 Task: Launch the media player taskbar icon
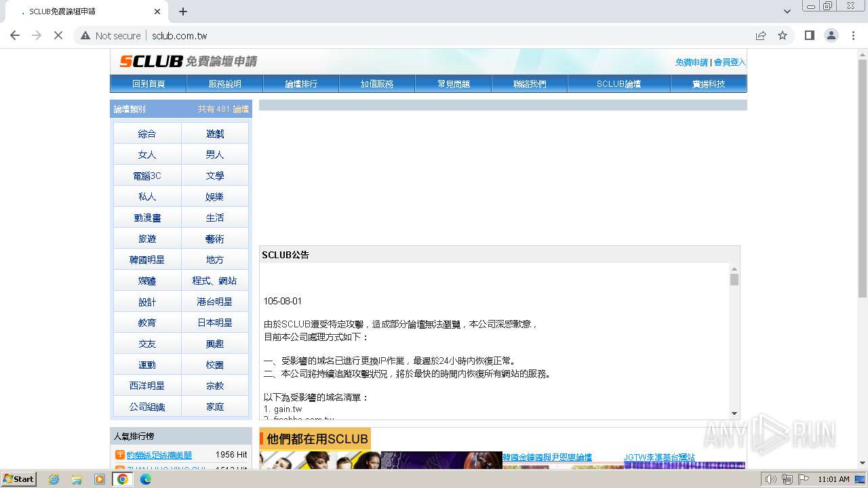click(x=100, y=479)
